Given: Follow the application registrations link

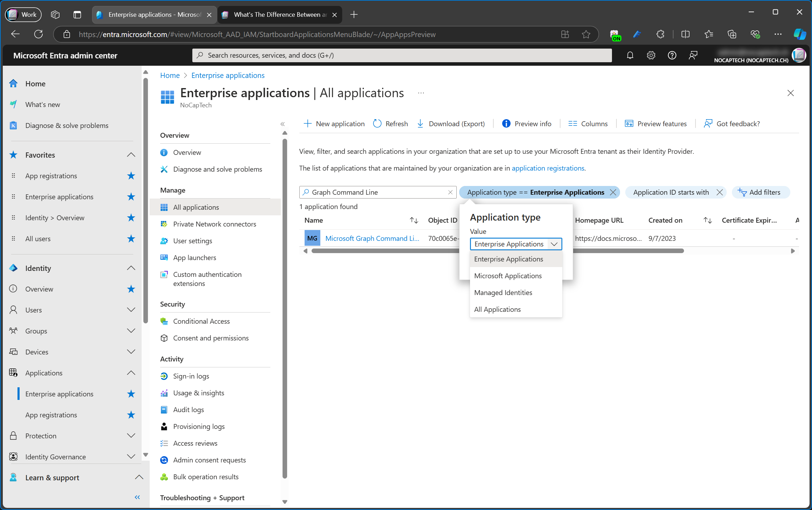Looking at the screenshot, I should (x=548, y=168).
